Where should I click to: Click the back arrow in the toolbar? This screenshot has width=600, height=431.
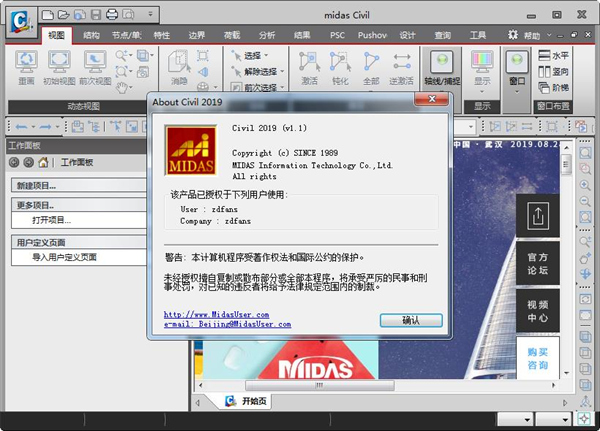point(22,126)
